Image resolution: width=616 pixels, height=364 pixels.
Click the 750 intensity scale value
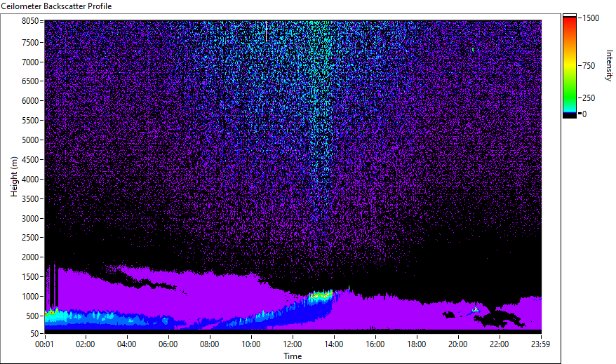click(x=589, y=66)
